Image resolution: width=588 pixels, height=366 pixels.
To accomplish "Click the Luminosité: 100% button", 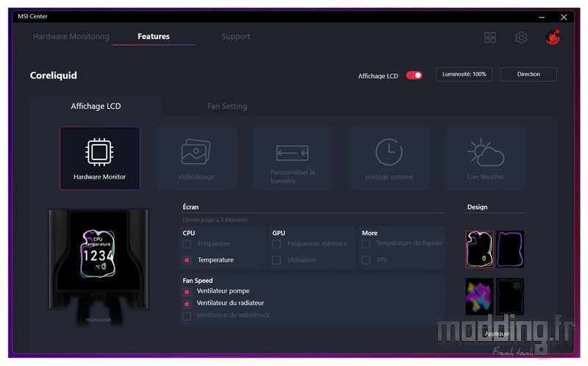I will click(465, 74).
